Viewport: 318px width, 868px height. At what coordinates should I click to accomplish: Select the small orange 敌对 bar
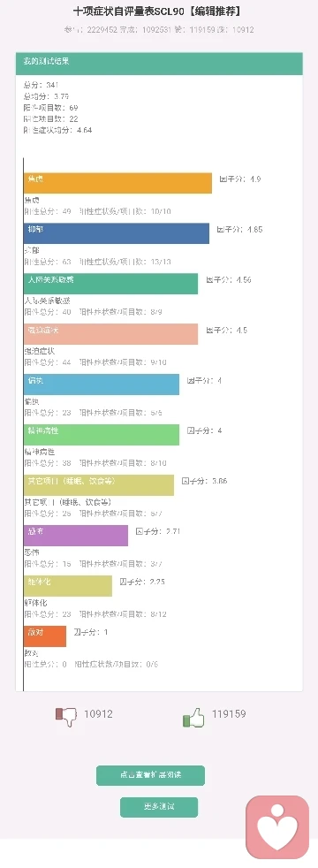click(45, 636)
